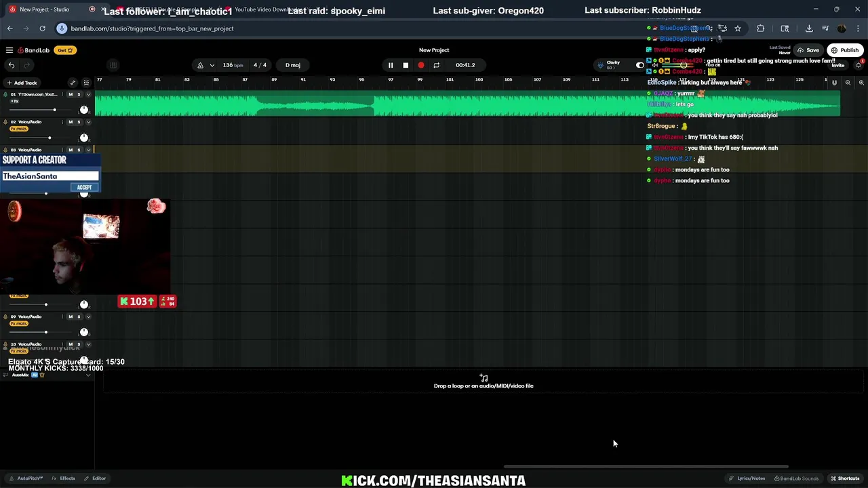Open the Effects tab

tap(64, 479)
